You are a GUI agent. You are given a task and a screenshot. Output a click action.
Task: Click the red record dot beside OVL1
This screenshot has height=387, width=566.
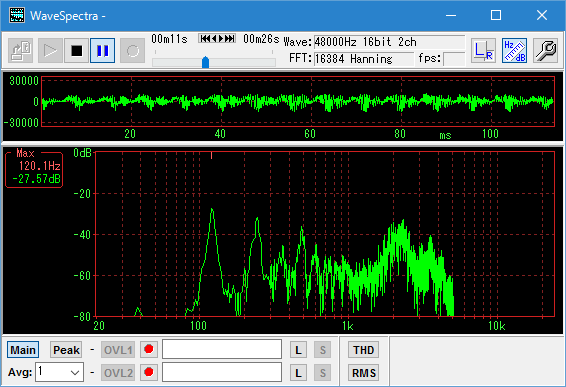[149, 349]
